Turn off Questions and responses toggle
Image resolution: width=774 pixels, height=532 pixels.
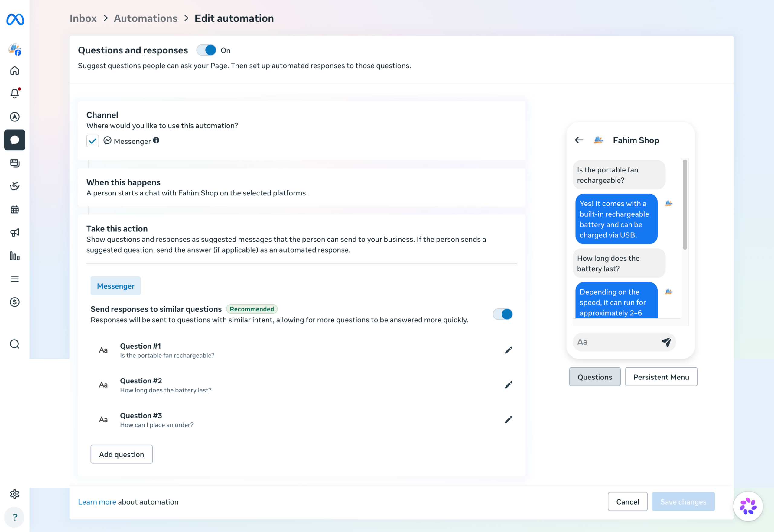click(x=206, y=50)
